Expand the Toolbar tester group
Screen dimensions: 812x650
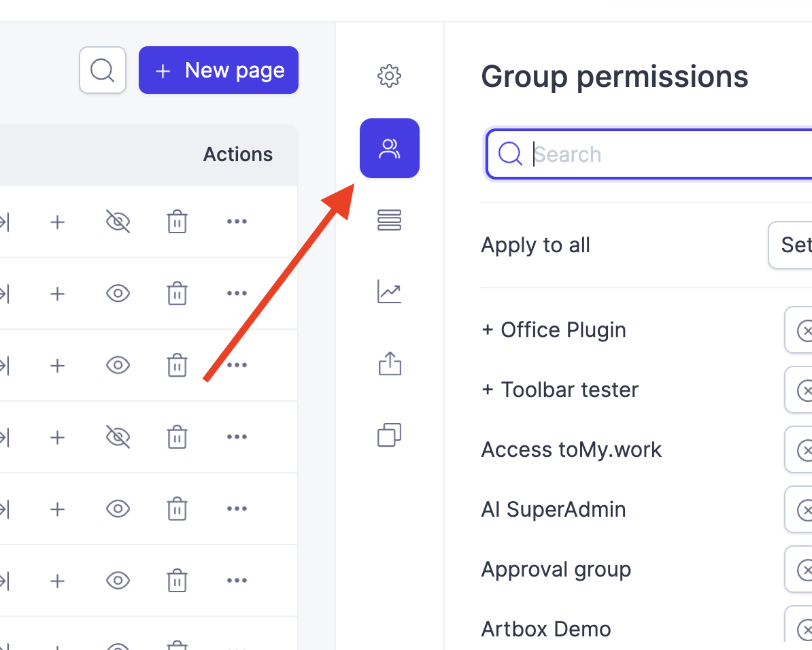pyautogui.click(x=488, y=390)
